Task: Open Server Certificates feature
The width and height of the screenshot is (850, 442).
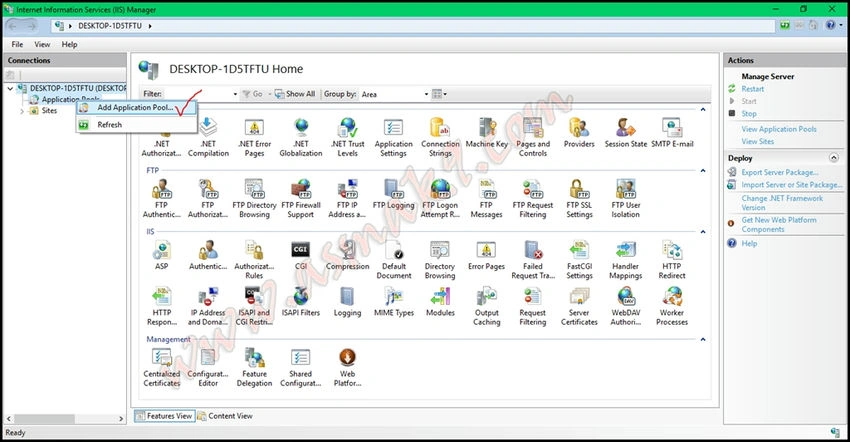Action: [x=579, y=306]
